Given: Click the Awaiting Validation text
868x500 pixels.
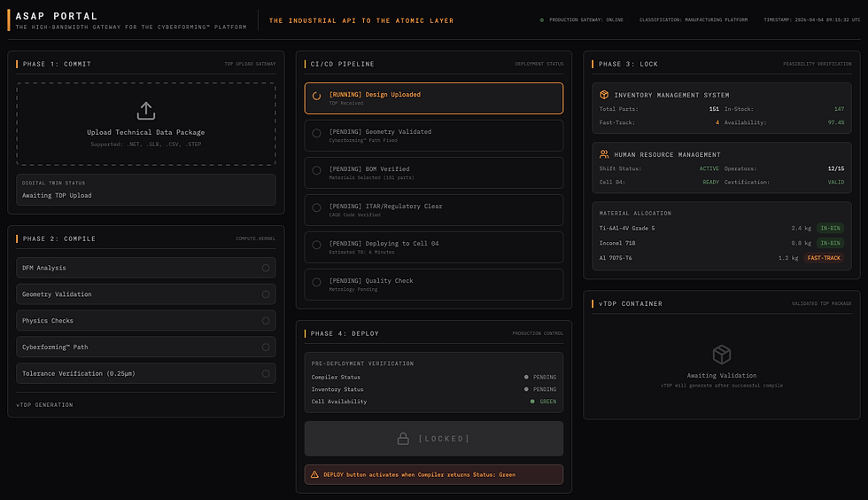Looking at the screenshot, I should click(721, 375).
